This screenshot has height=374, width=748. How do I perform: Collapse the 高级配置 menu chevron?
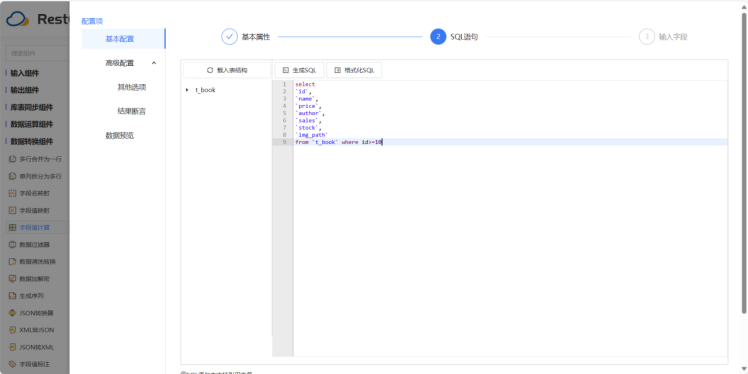[154, 63]
